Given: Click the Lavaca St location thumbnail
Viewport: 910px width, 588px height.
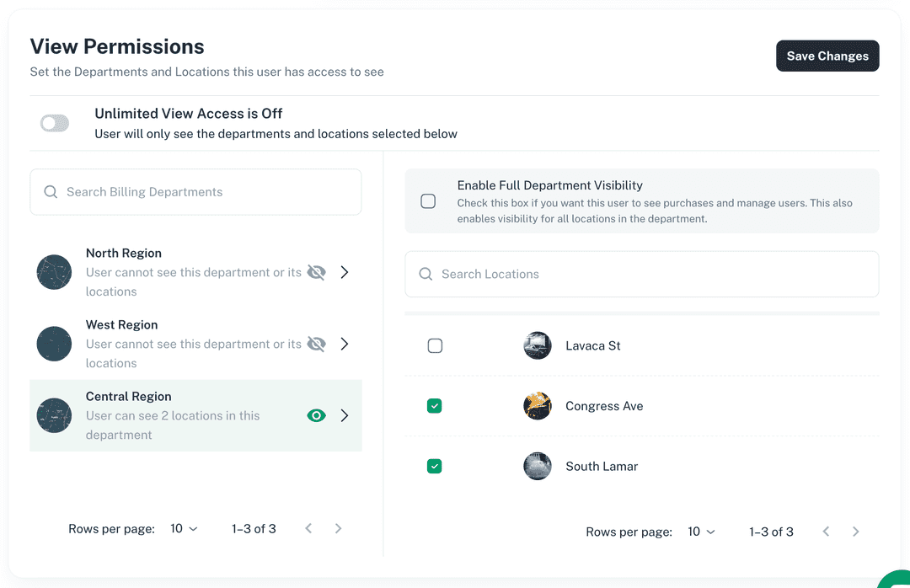Looking at the screenshot, I should [x=537, y=345].
